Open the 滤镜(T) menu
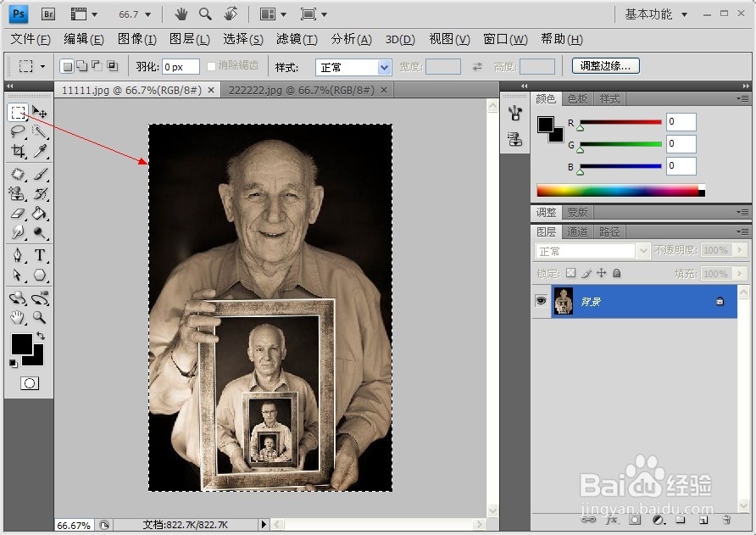756x535 pixels. coord(296,39)
